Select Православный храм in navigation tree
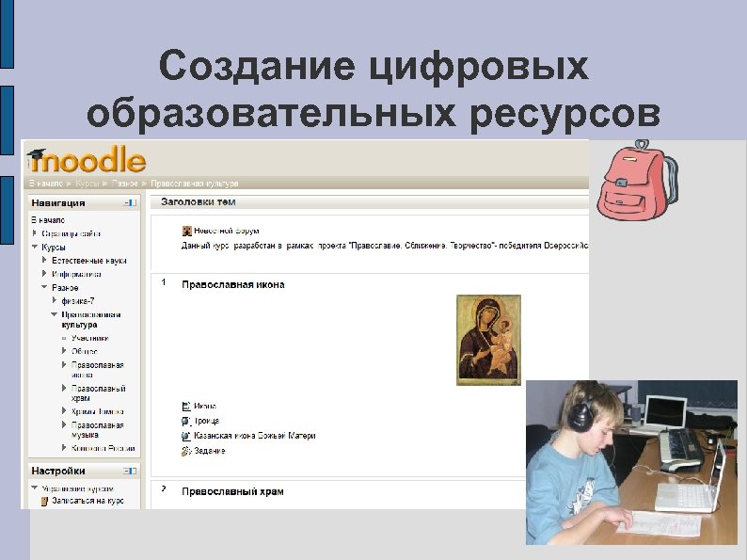 98,393
